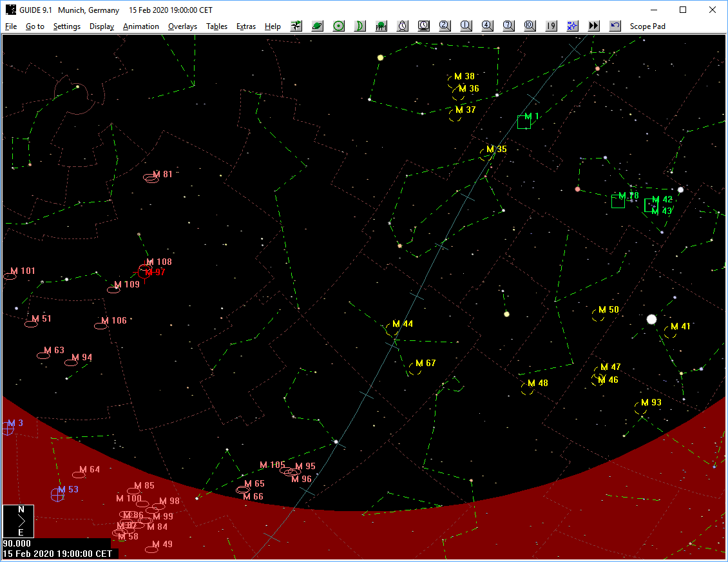Image resolution: width=728 pixels, height=562 pixels.
Task: Click the crescent Moon toolbar icon
Action: [x=360, y=26]
